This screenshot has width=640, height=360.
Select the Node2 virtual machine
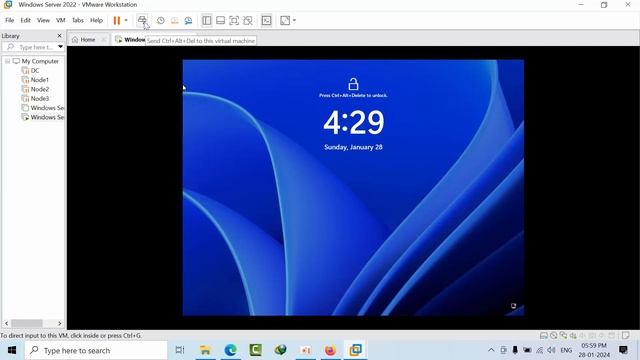pyautogui.click(x=40, y=89)
